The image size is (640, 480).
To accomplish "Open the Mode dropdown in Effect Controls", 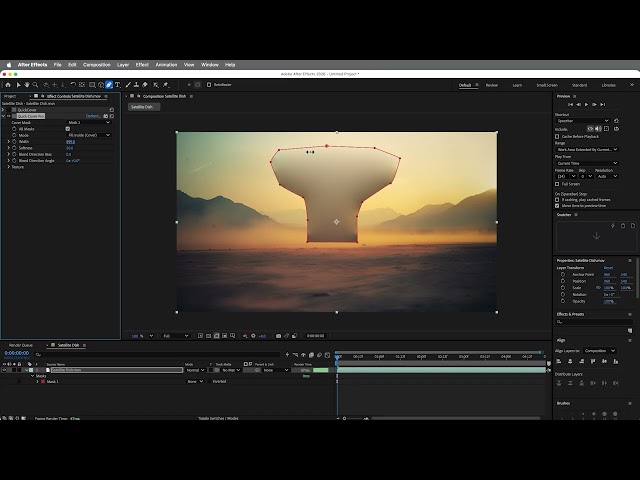I will [x=89, y=135].
